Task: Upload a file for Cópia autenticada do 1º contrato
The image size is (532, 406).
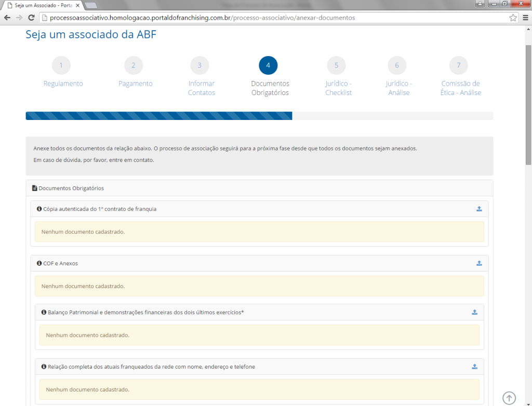Action: (478, 209)
